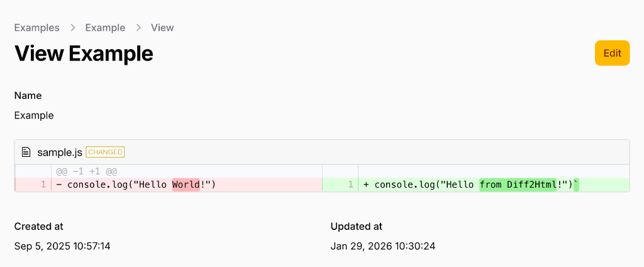Screen dimensions: 644x267
Task: Click the right side line number 1
Action: click(350, 185)
